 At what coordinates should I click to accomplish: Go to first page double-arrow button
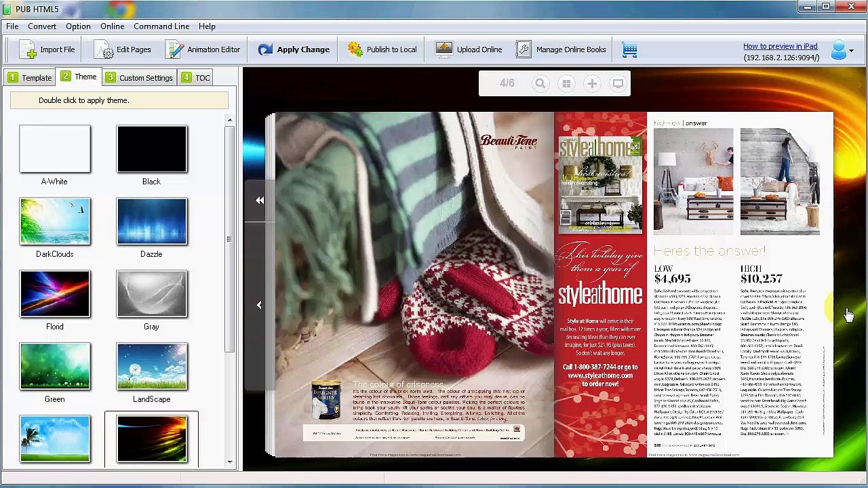click(x=260, y=200)
